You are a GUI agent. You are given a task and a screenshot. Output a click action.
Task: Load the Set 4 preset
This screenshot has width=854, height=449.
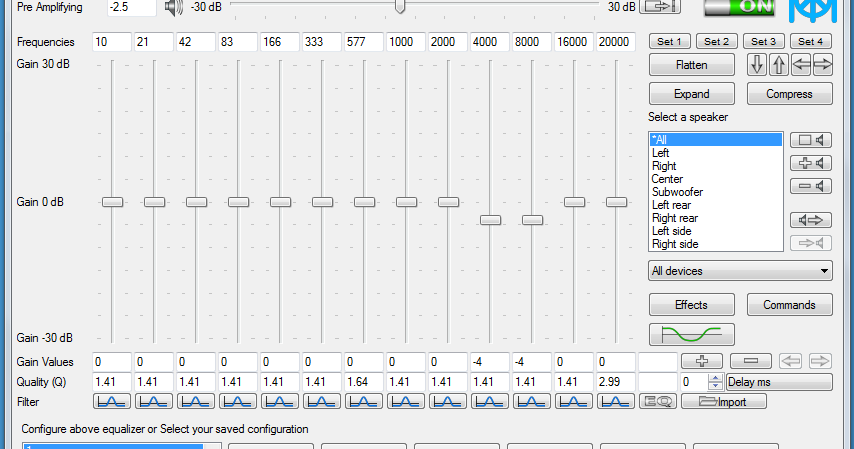pos(811,41)
